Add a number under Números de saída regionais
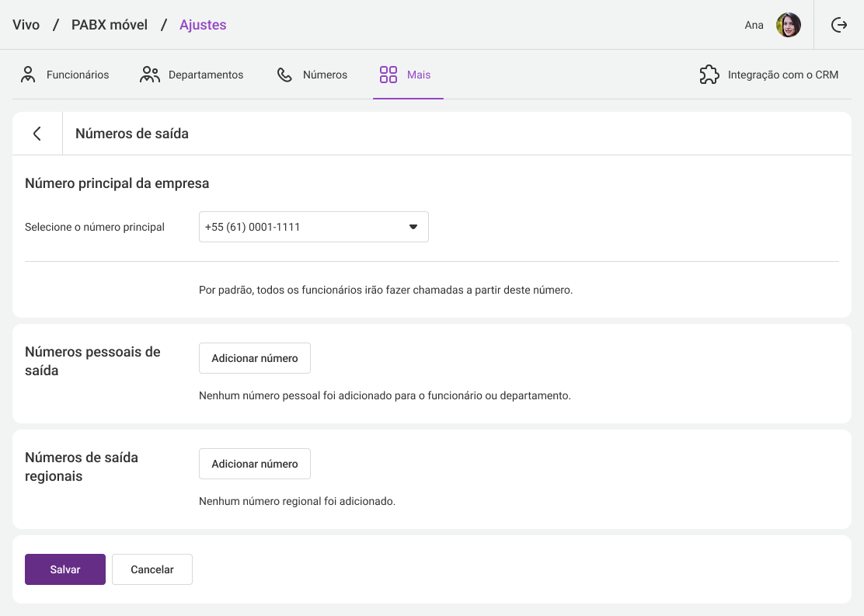The image size is (864, 616). (x=255, y=464)
